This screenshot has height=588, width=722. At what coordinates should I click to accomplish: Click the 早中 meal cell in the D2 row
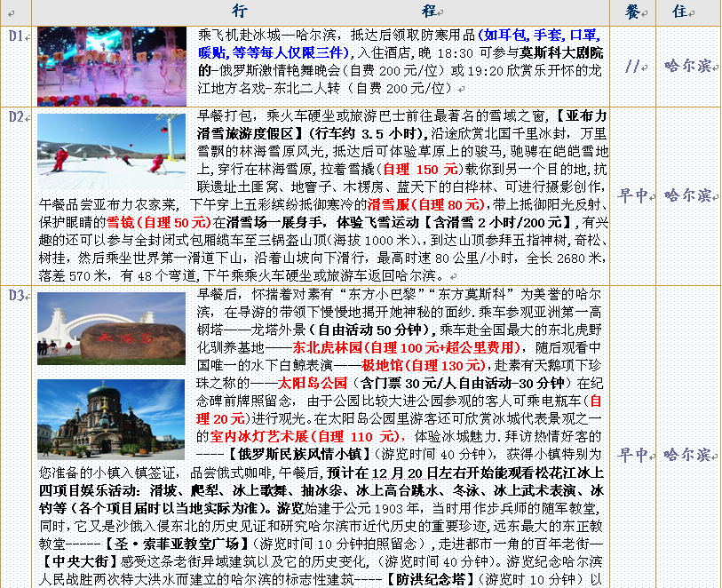click(x=631, y=195)
